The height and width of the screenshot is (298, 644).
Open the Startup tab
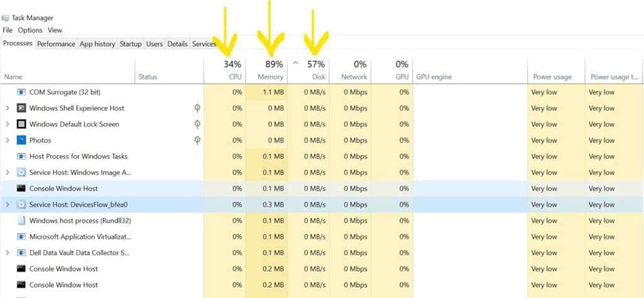(x=131, y=44)
